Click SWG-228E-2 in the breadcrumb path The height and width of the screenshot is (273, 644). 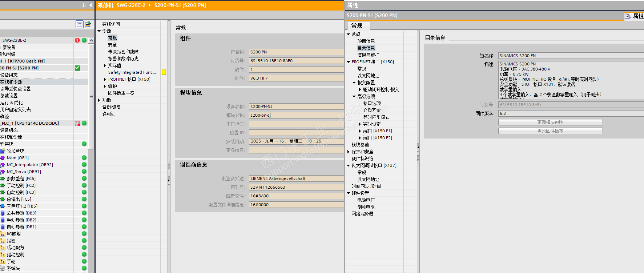(x=131, y=5)
